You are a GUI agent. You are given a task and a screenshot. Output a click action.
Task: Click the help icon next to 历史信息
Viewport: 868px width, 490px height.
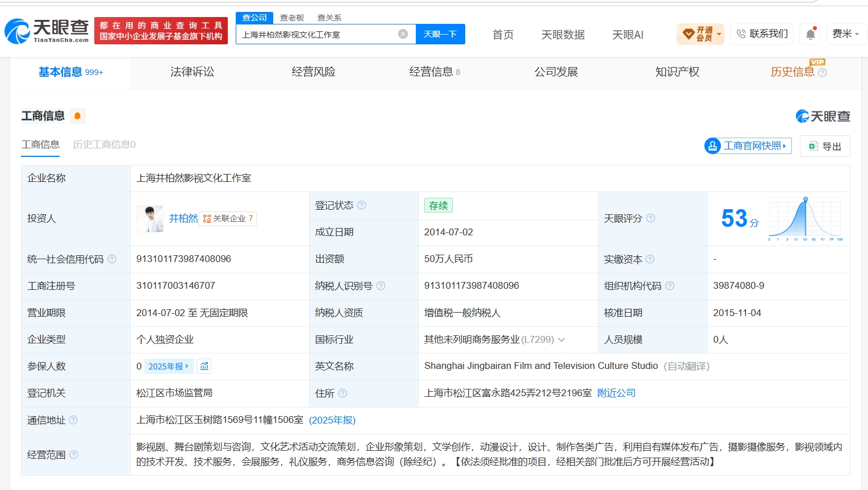[x=822, y=72]
